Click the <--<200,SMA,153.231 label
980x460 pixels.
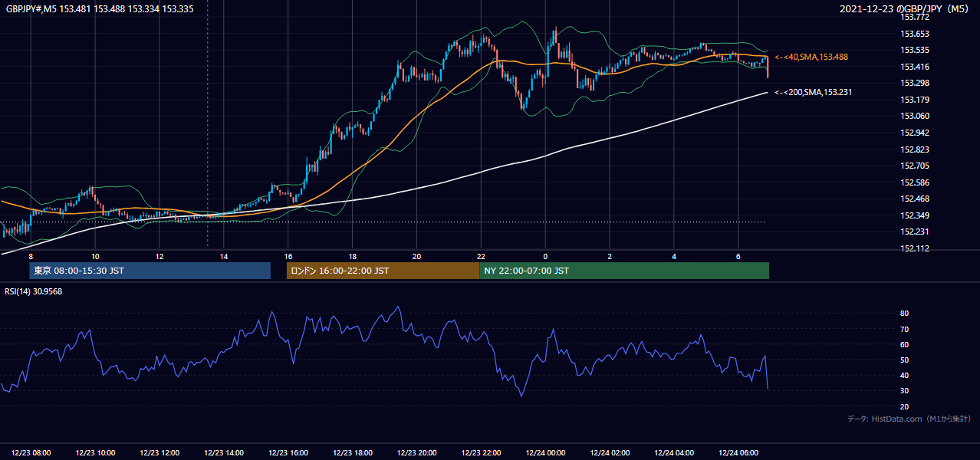[x=813, y=92]
